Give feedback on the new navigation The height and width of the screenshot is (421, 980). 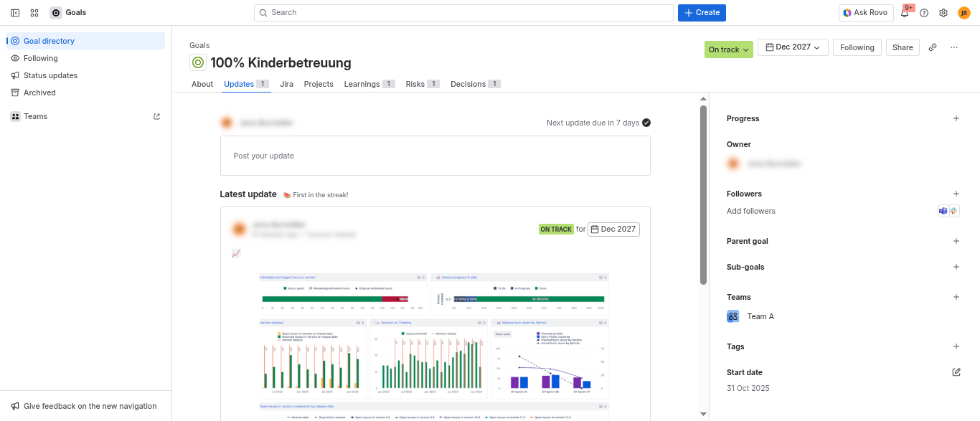point(85,406)
